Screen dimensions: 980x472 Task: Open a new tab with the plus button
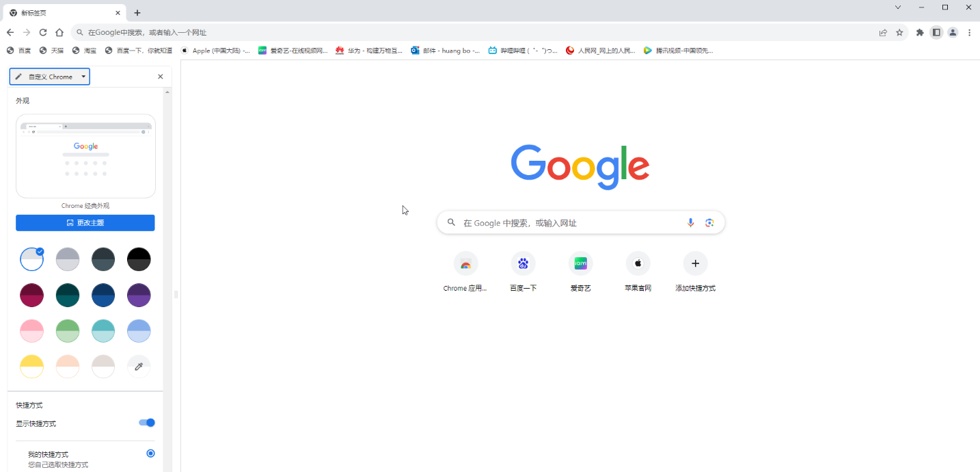pos(137,12)
